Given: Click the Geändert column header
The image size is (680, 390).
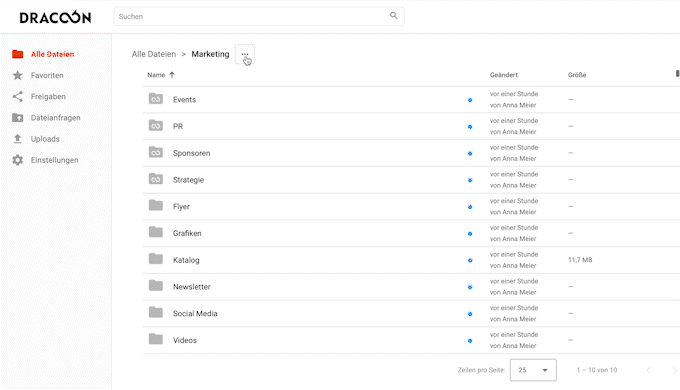Looking at the screenshot, I should (503, 75).
